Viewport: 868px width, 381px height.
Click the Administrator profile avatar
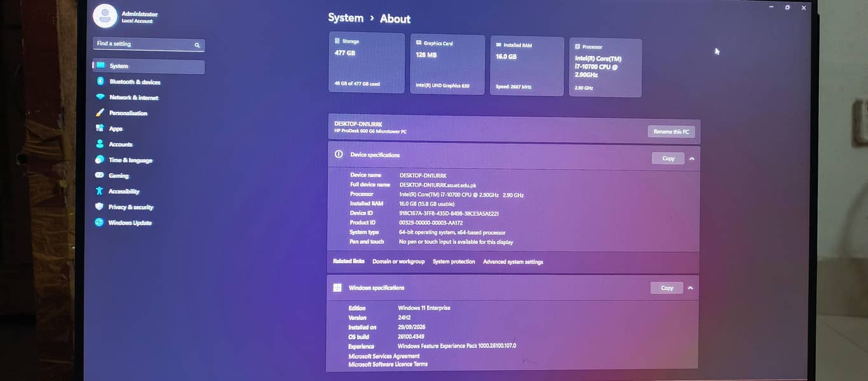tap(105, 16)
